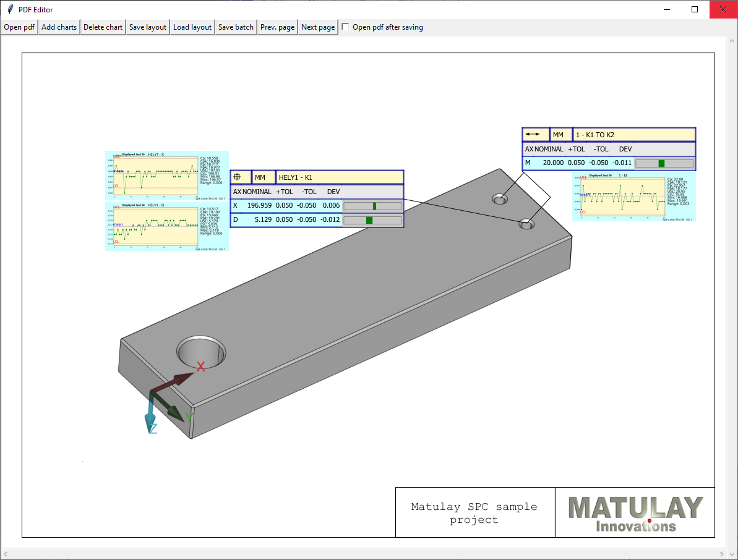Select the 1 - M control chart
The width and height of the screenshot is (738, 560).
(x=633, y=197)
